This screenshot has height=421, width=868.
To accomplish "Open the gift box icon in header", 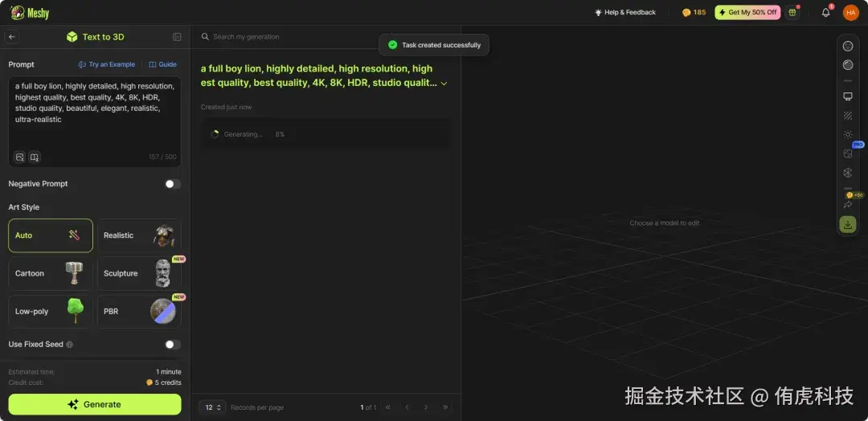I will 792,12.
